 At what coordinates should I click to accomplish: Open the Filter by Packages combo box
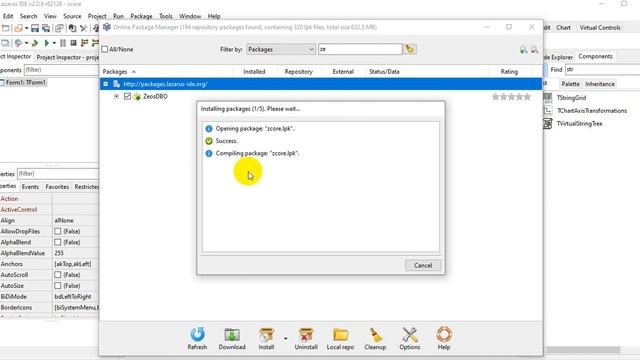[x=281, y=49]
